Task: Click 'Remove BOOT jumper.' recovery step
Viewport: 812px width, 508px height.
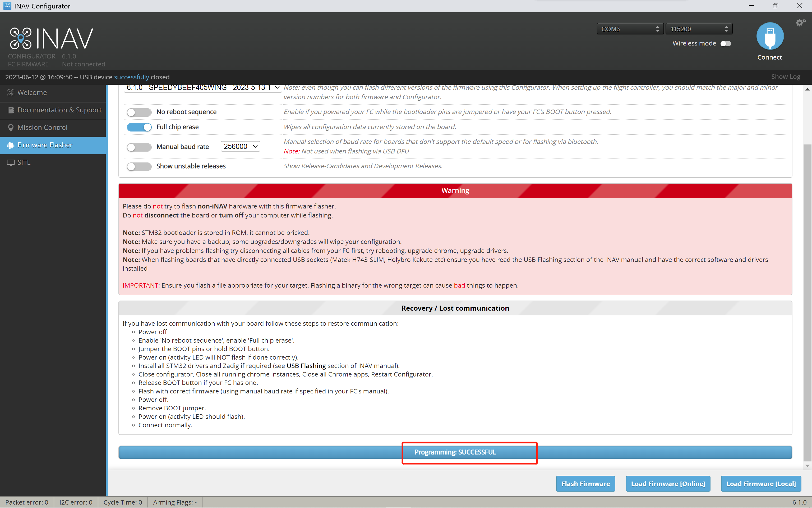Action: point(172,408)
